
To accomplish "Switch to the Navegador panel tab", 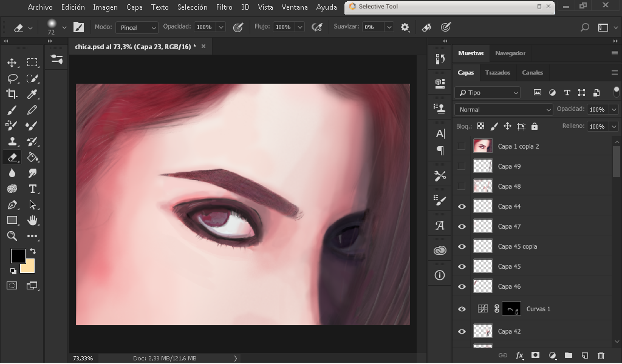I will point(510,53).
